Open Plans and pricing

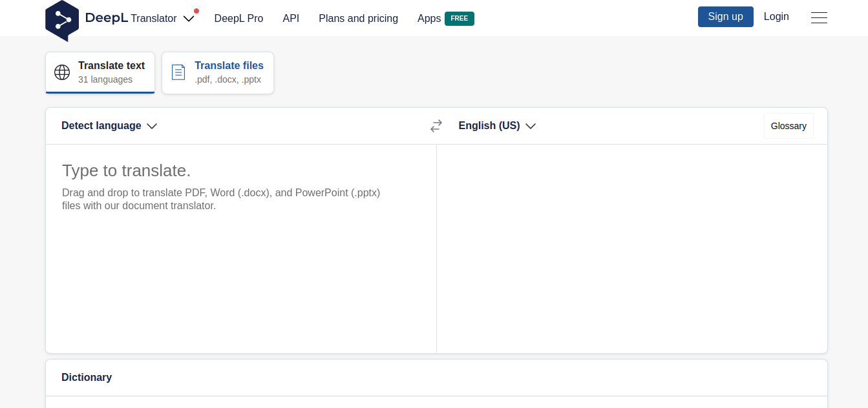pos(358,19)
